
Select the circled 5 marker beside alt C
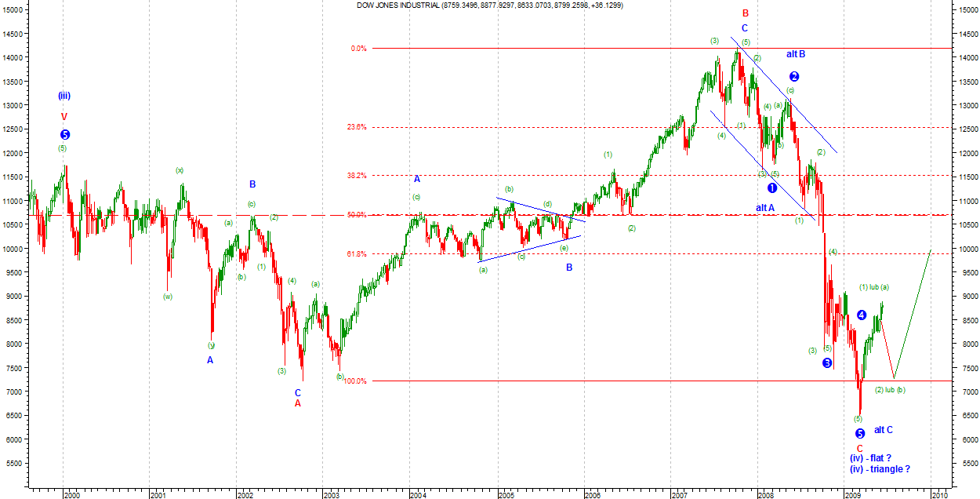tap(860, 433)
